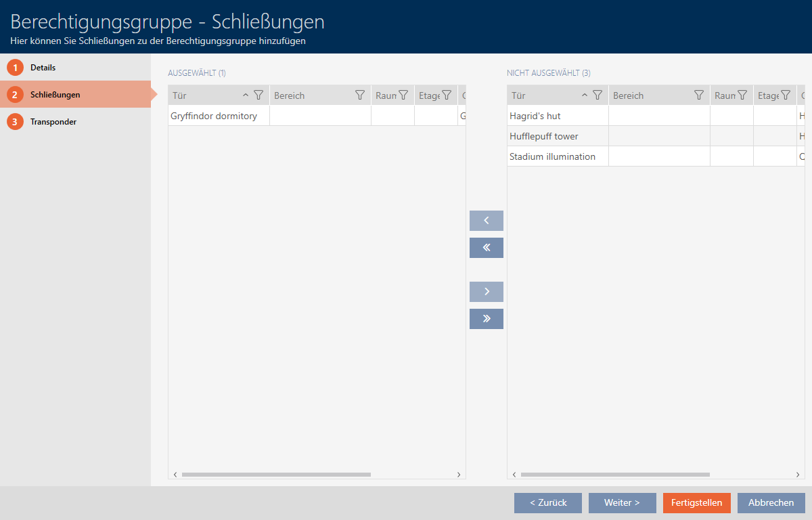Add the highlighted lock with single left arrow

(486, 221)
